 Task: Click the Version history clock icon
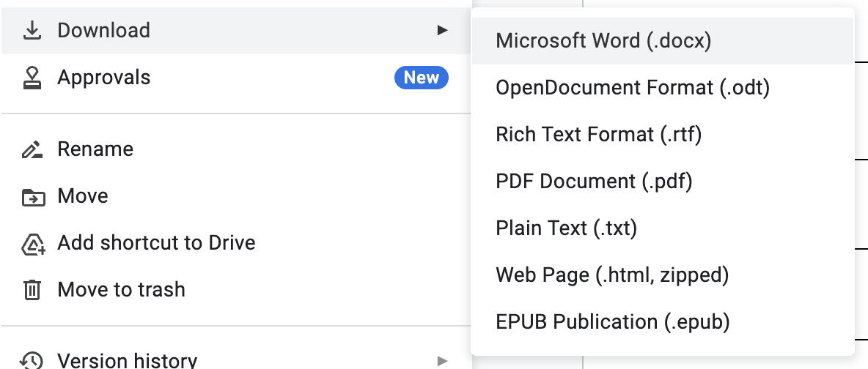tap(32, 360)
